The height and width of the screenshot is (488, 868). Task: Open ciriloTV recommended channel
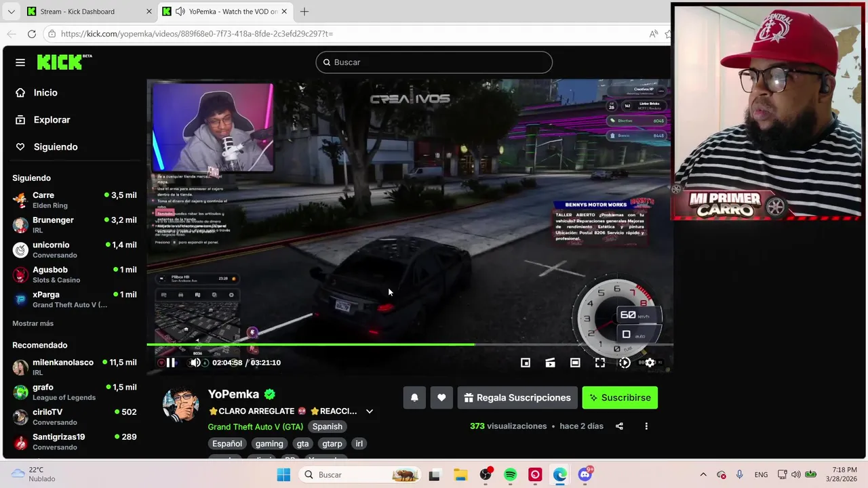click(x=75, y=417)
